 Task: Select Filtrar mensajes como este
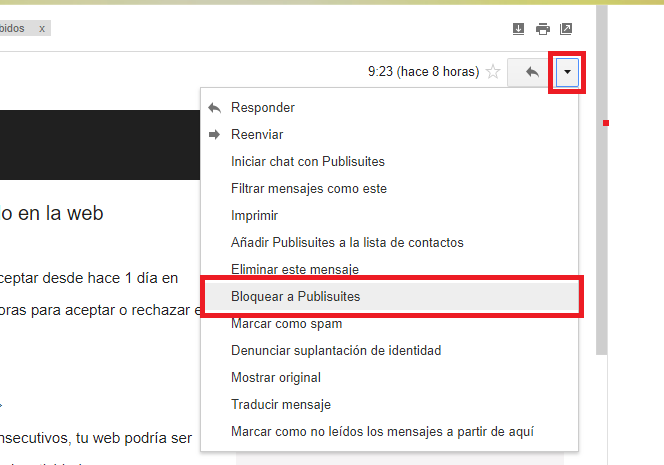coord(308,188)
